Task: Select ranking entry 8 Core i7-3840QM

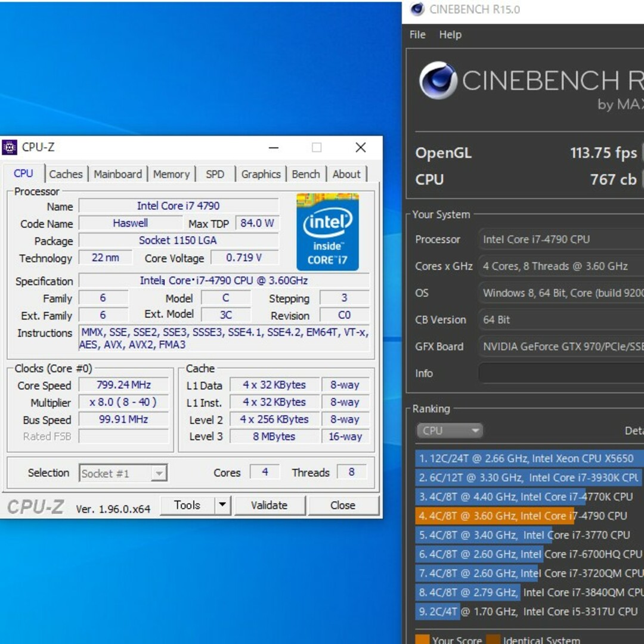Action: point(530,592)
